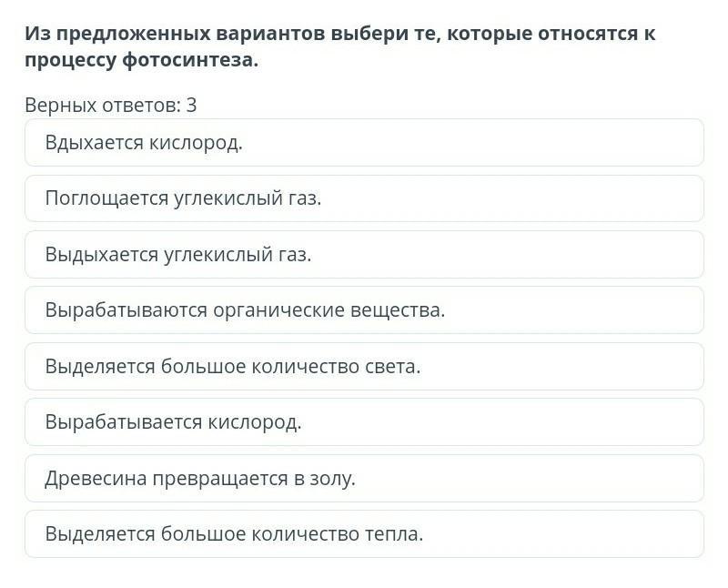Mark 'Выделяется большое количество тепла.' option
The width and height of the screenshot is (728, 588).
coord(364,534)
